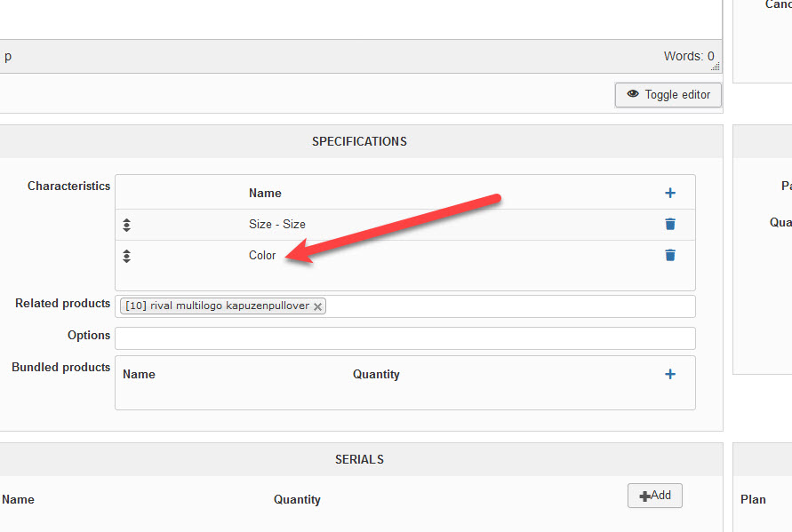792x532 pixels.
Task: Select the Color characteristic row
Action: coord(262,256)
